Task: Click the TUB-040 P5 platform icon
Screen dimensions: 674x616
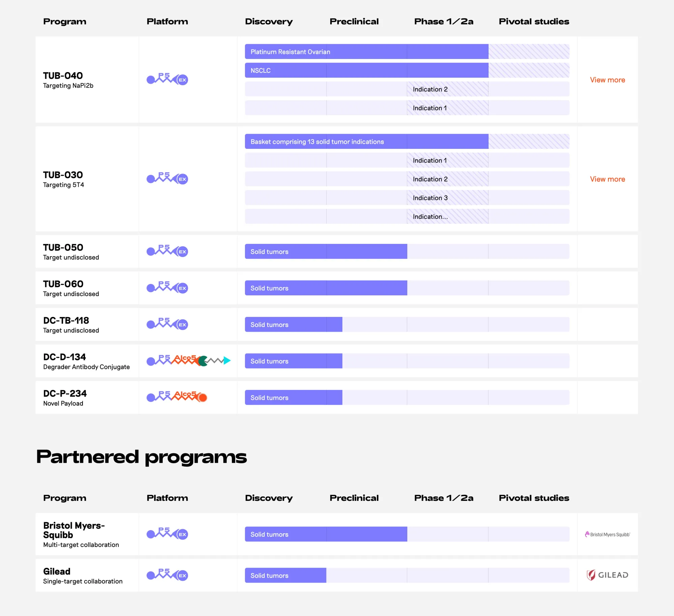Action: (167, 79)
